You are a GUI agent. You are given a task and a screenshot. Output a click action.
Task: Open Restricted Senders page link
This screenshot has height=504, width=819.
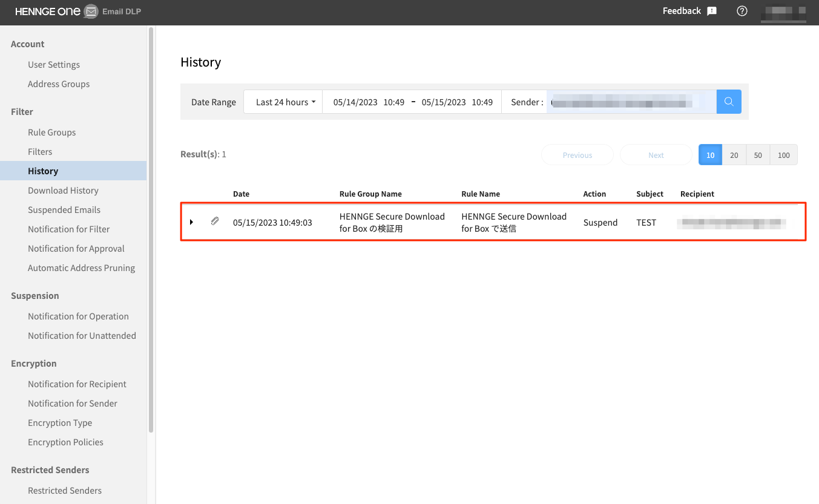pyautogui.click(x=65, y=491)
